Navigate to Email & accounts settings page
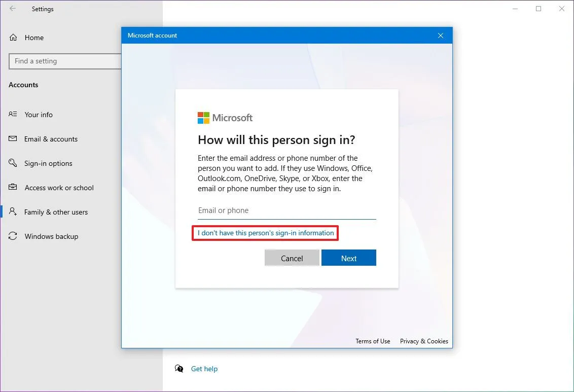 coord(51,139)
